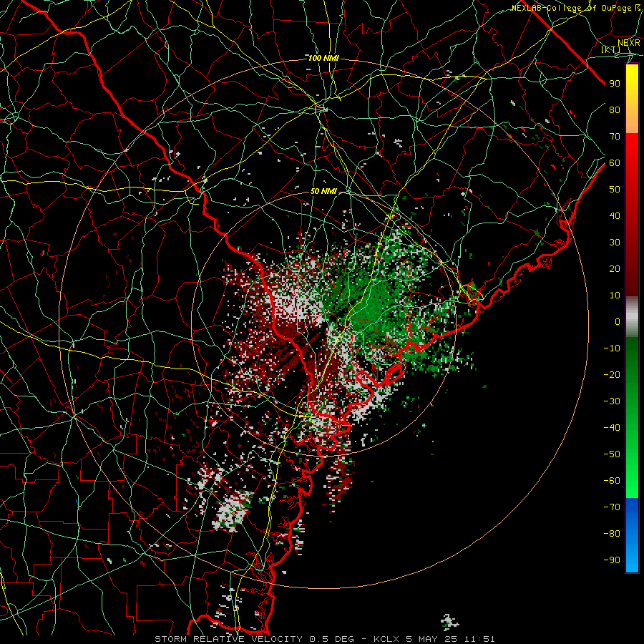Click the positive 10 scale value

click(x=615, y=296)
